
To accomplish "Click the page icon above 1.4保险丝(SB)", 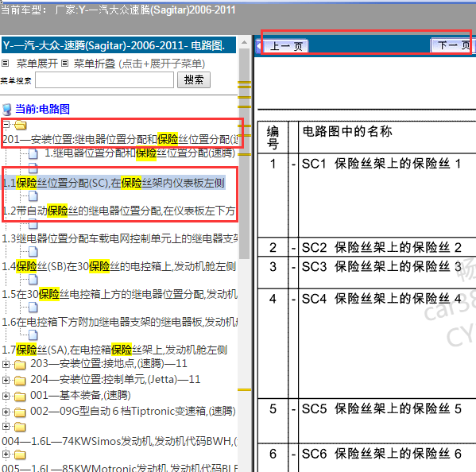I will click(x=33, y=252).
